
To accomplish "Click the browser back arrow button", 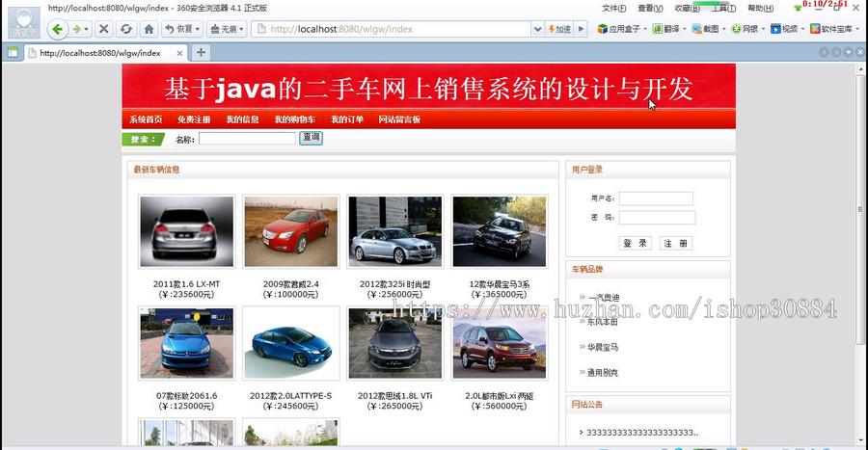I will pos(58,29).
